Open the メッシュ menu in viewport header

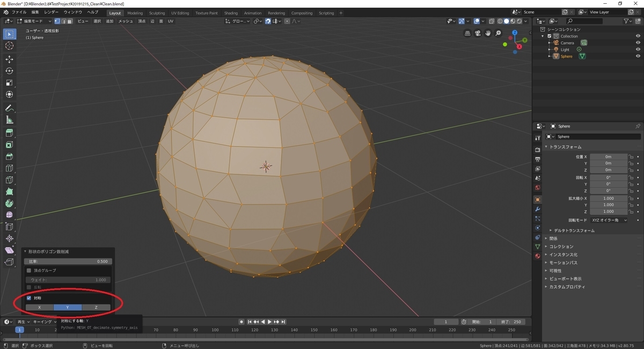pyautogui.click(x=126, y=21)
